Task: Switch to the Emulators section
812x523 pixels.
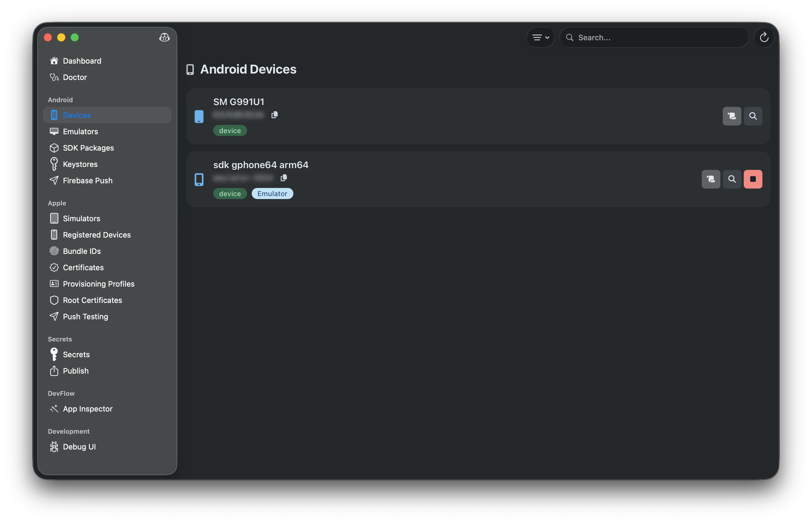Action: click(80, 131)
